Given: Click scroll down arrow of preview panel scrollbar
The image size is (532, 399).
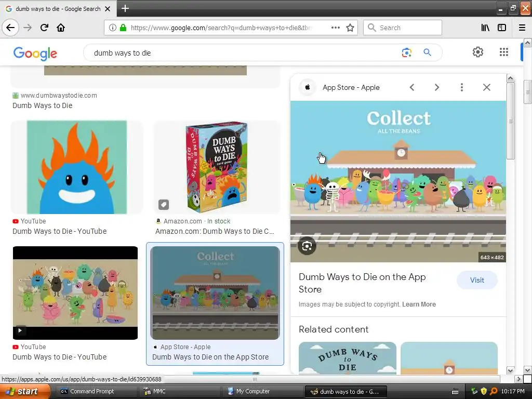Looking at the screenshot, I should point(511,370).
